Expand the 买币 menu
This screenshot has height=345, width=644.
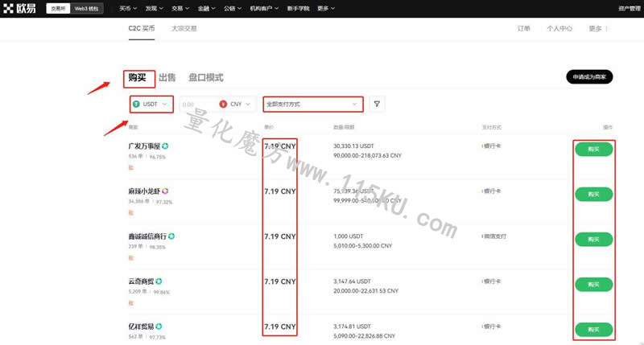tap(128, 8)
